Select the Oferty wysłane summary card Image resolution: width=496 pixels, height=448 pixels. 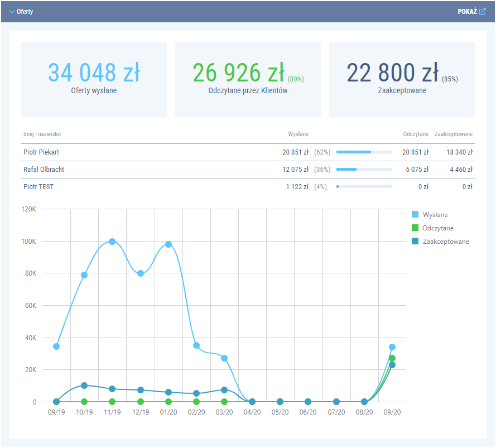coord(94,79)
